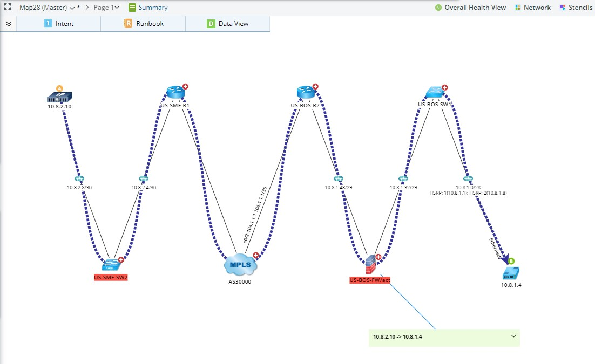Select the 10.8.1.0/28 subnet node
The image size is (595, 364).
pos(468,178)
